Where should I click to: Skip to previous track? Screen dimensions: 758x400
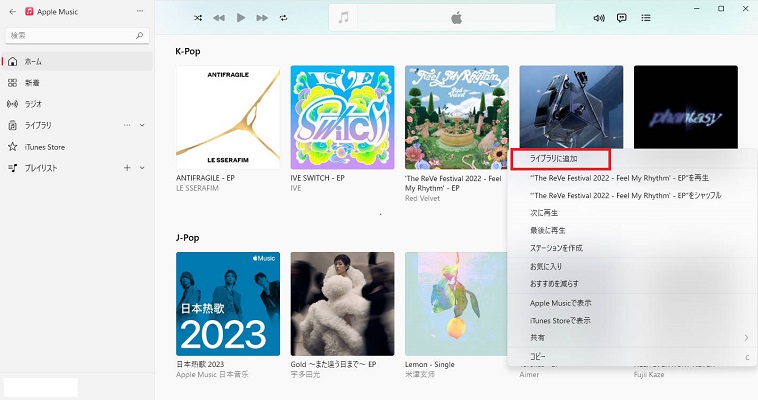coord(219,18)
